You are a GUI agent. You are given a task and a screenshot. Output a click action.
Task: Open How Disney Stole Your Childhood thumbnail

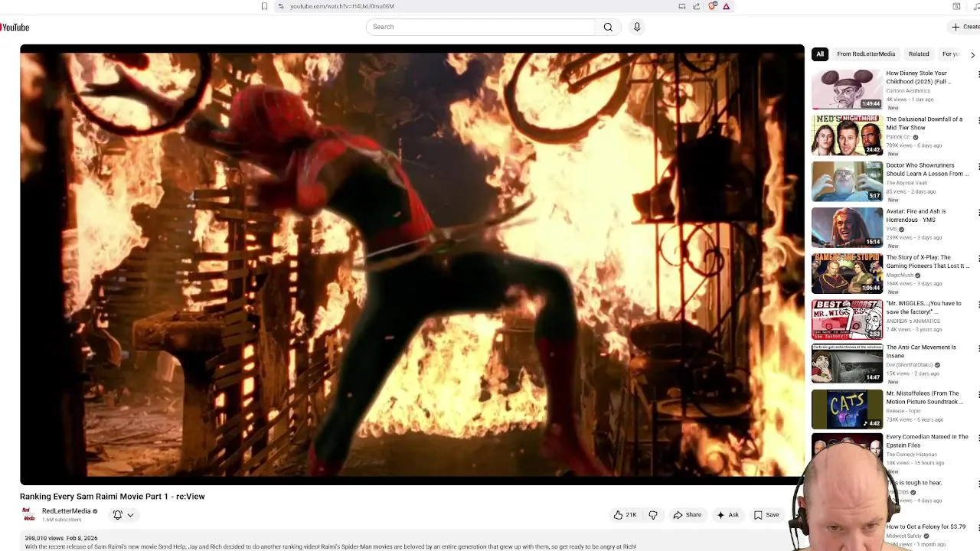pos(847,90)
